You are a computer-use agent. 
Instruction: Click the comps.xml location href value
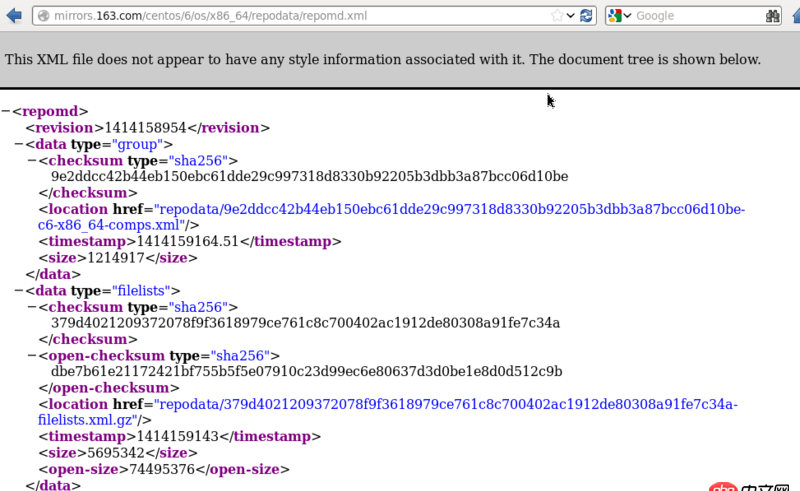coord(391,217)
